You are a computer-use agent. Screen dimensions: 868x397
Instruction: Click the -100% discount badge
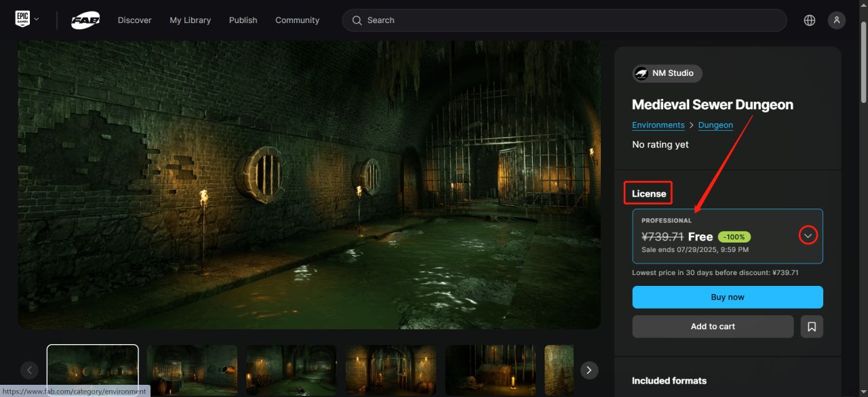pos(734,237)
